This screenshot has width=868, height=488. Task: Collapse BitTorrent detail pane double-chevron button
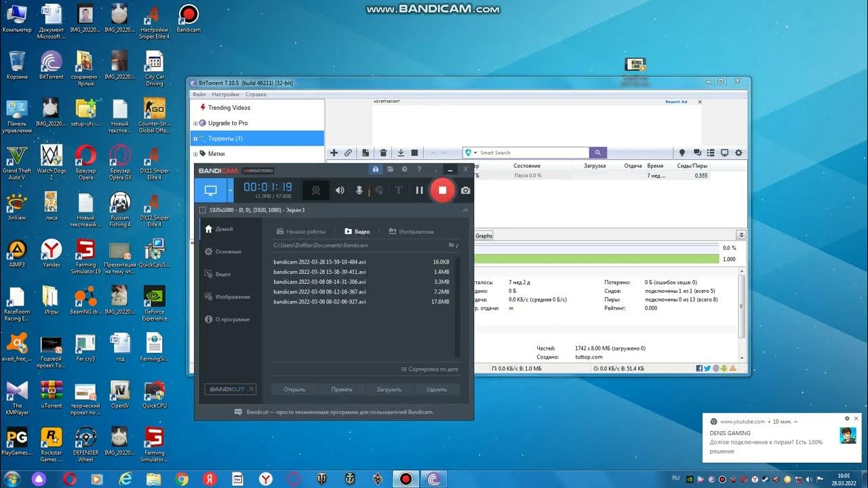point(741,235)
